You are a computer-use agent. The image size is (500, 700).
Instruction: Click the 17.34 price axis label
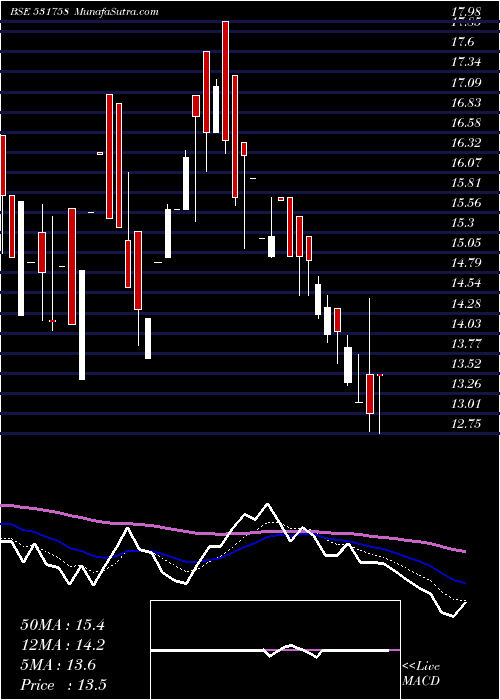click(467, 62)
